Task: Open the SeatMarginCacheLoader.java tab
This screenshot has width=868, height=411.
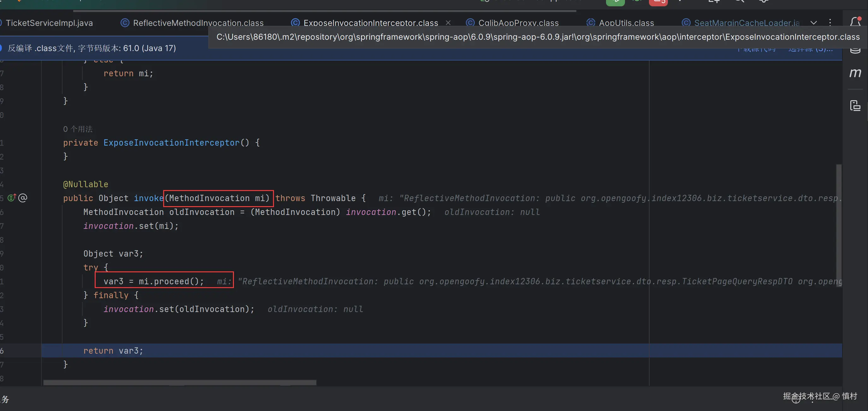Action: point(746,23)
